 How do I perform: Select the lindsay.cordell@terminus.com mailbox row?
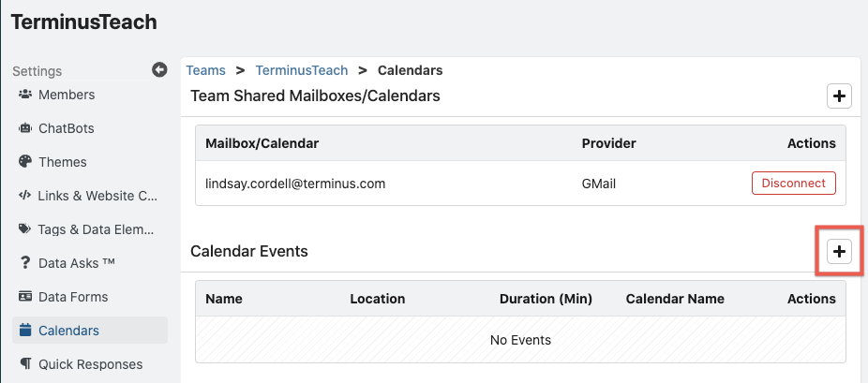pyautogui.click(x=520, y=184)
